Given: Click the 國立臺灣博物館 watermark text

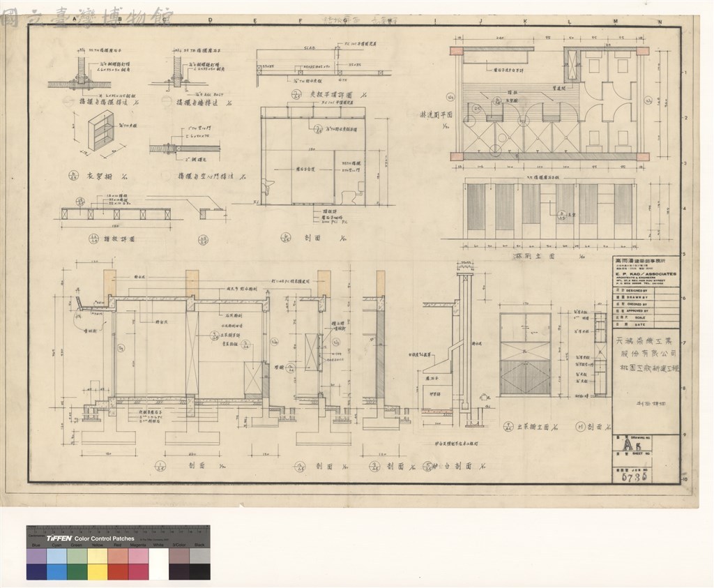Looking at the screenshot, I should (x=86, y=17).
